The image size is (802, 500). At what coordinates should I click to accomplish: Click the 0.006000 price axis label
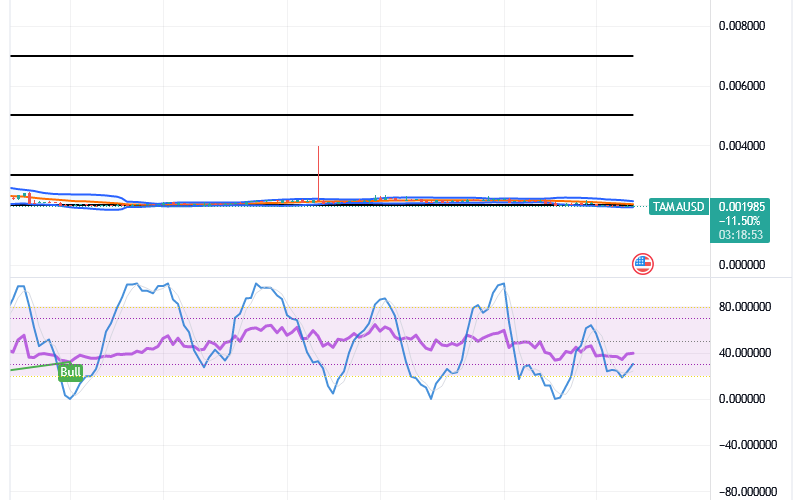tap(742, 86)
